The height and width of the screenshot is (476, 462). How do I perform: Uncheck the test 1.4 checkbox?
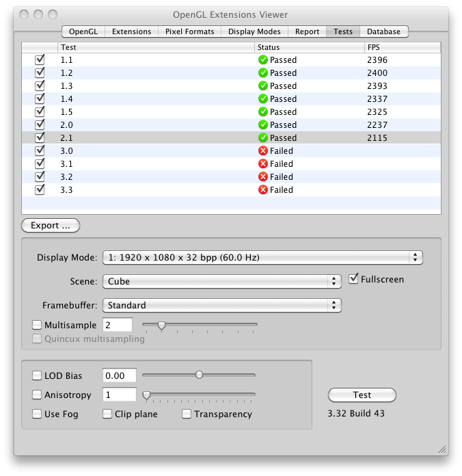pos(40,98)
